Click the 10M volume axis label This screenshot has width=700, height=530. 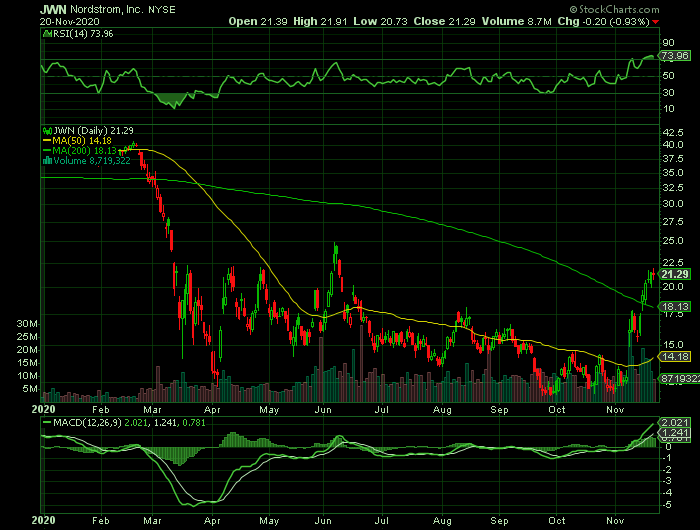pyautogui.click(x=27, y=376)
